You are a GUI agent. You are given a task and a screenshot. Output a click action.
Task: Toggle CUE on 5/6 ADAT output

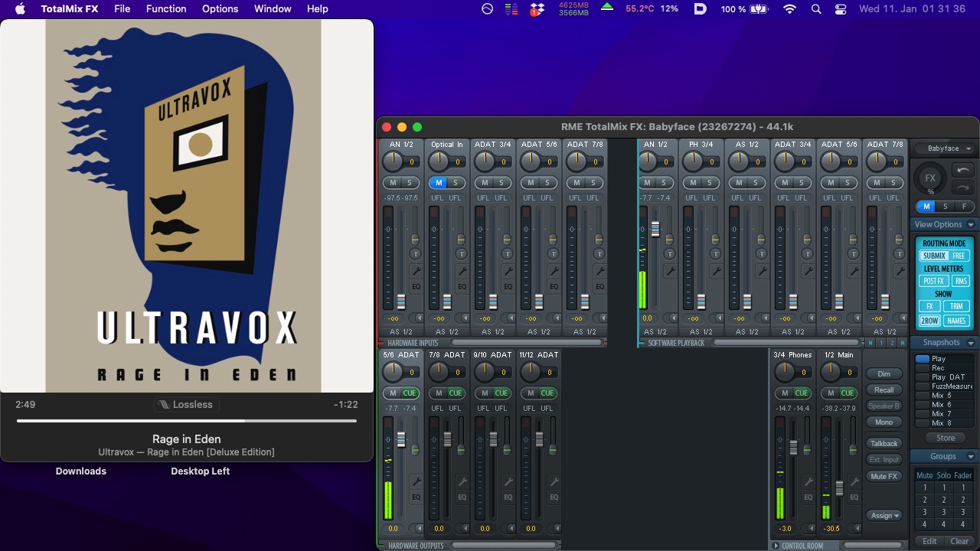click(x=410, y=393)
